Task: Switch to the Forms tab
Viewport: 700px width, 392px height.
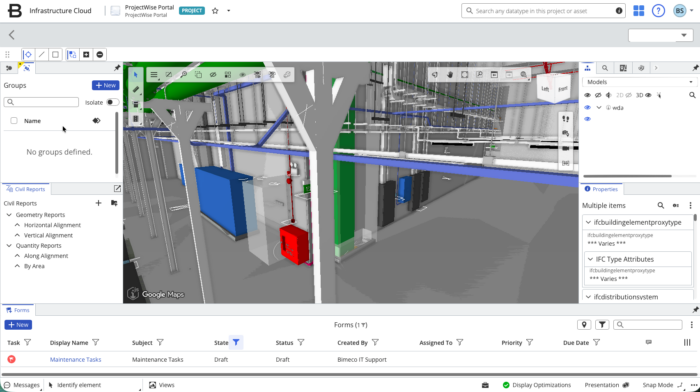Action: pyautogui.click(x=18, y=310)
